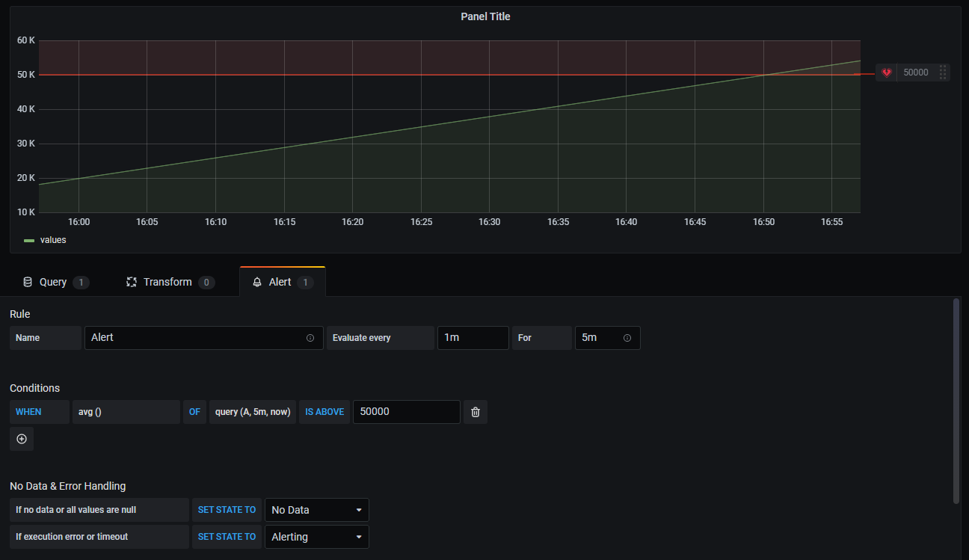Click the 50000 threshold value input
This screenshot has height=560, width=969.
pos(406,412)
